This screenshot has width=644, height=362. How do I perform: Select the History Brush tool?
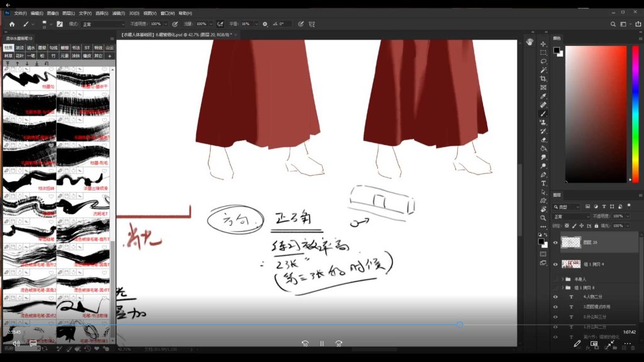coord(543,131)
